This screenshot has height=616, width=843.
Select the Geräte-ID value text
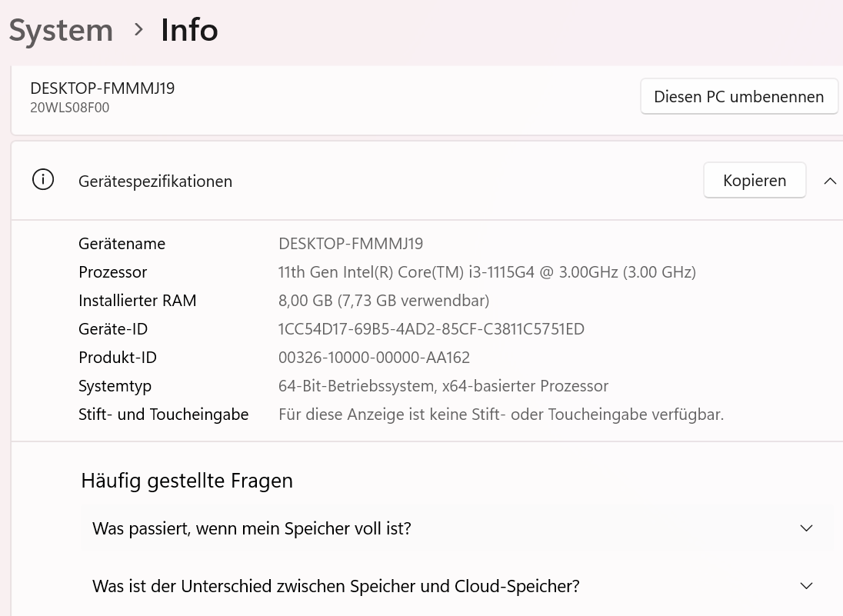(431, 329)
